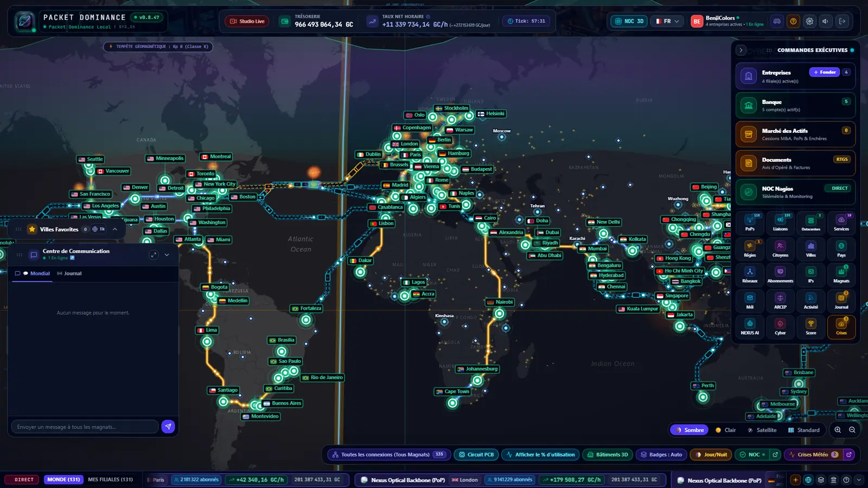Open the FR language dropdown

point(667,21)
